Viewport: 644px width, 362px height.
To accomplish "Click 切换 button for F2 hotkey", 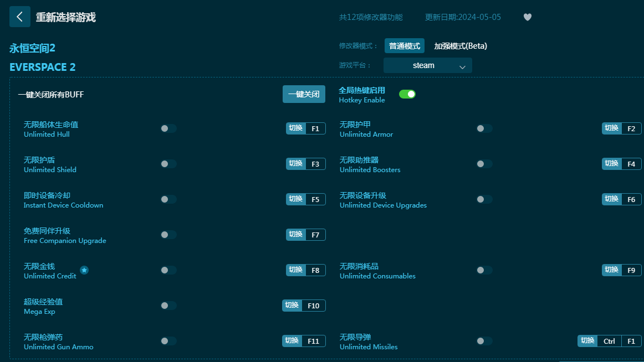I will pyautogui.click(x=611, y=128).
